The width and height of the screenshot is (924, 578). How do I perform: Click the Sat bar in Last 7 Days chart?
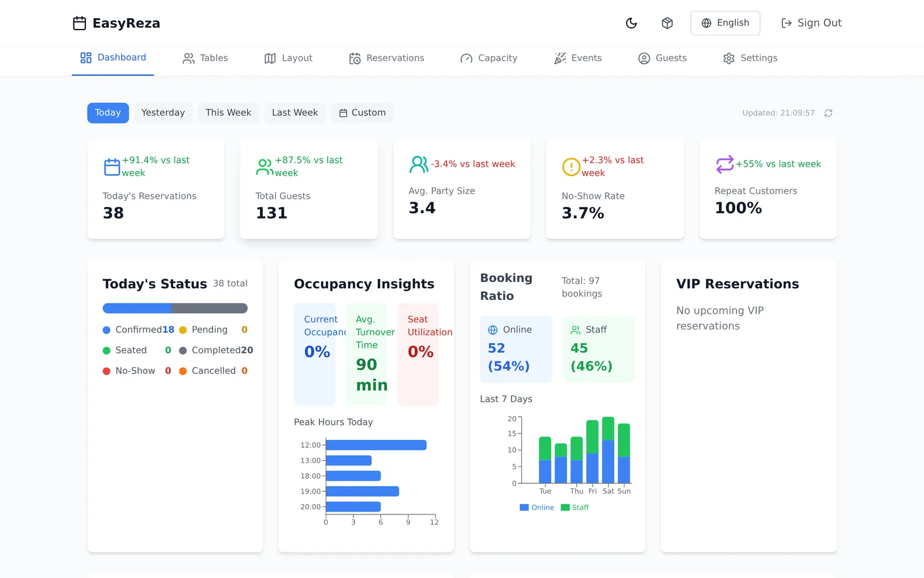[608, 450]
